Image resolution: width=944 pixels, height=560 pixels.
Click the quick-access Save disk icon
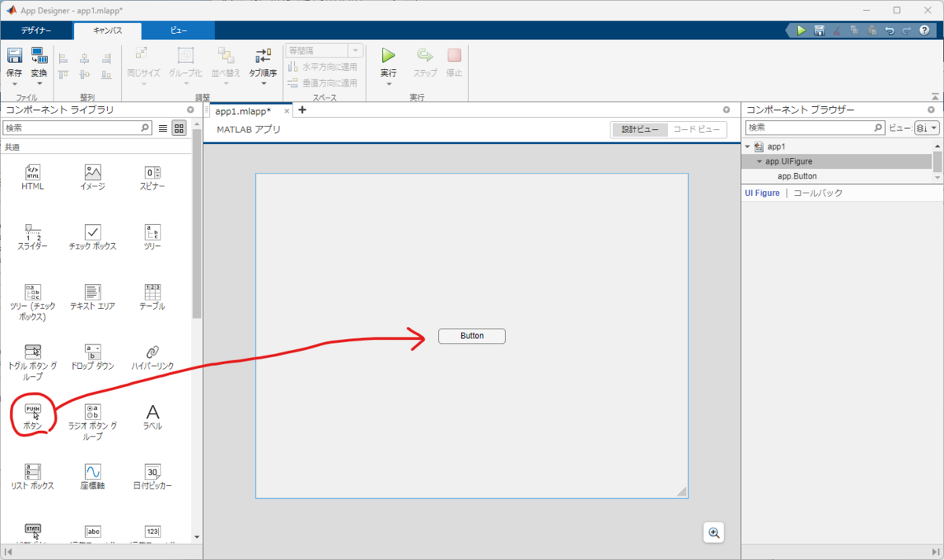pos(819,31)
